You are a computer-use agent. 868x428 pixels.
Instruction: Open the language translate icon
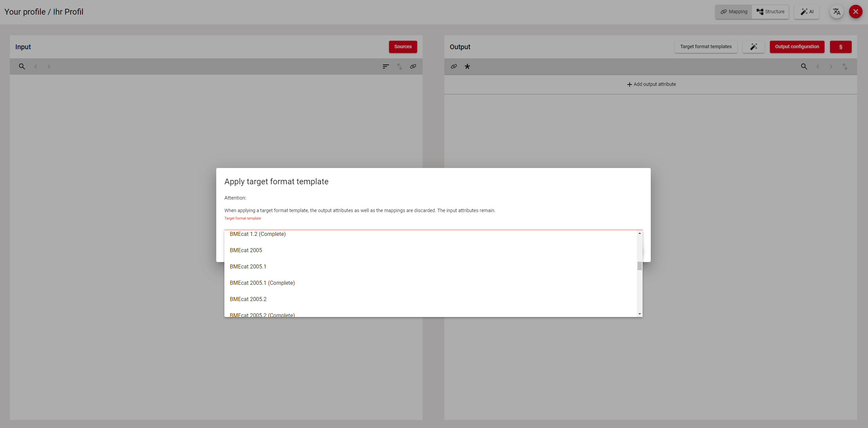click(836, 12)
